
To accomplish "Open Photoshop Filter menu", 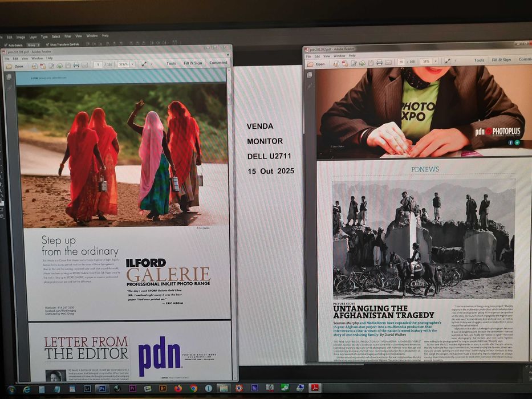I will 68,36.
